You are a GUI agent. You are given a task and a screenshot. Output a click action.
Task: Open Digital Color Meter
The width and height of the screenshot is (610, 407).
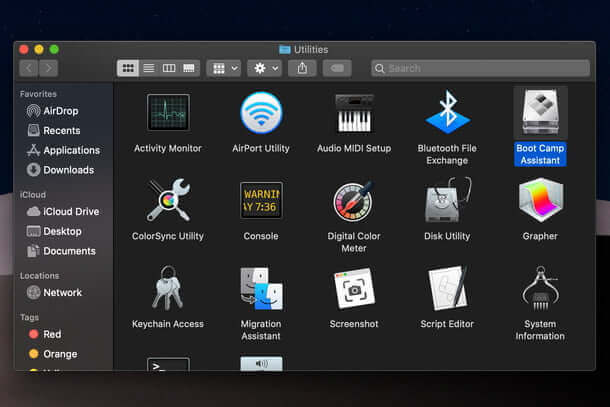(x=353, y=201)
